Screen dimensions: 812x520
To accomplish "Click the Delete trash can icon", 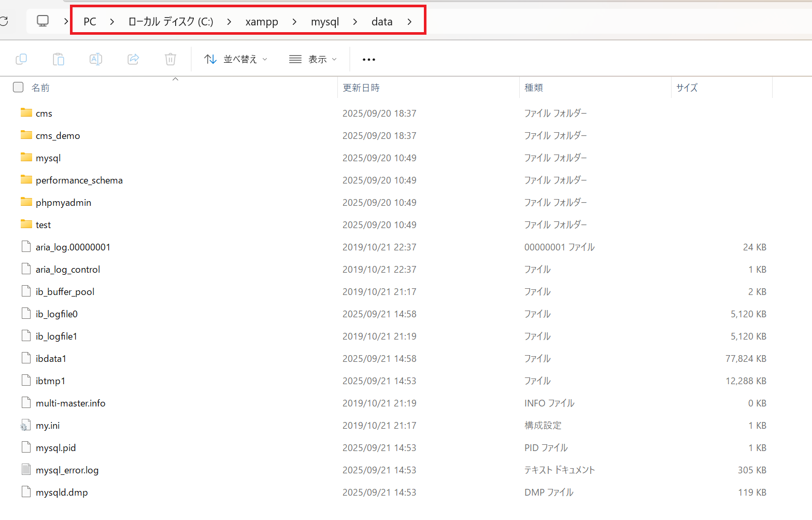I will [x=170, y=59].
